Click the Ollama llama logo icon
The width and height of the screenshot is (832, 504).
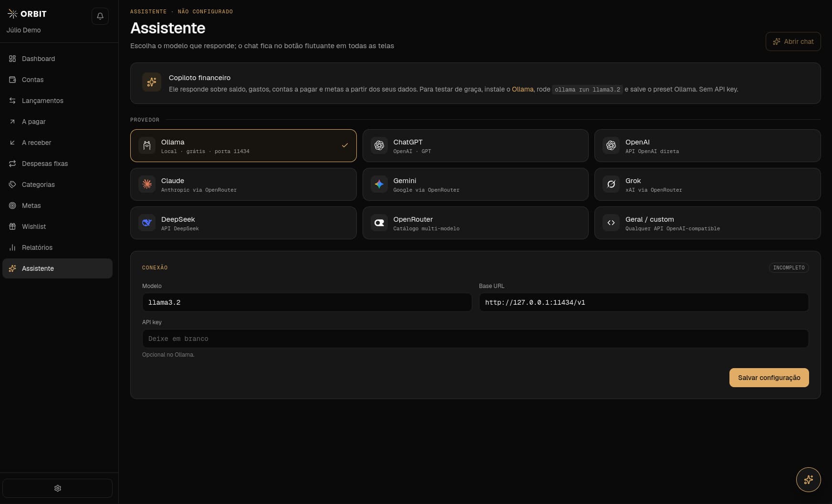pyautogui.click(x=147, y=145)
